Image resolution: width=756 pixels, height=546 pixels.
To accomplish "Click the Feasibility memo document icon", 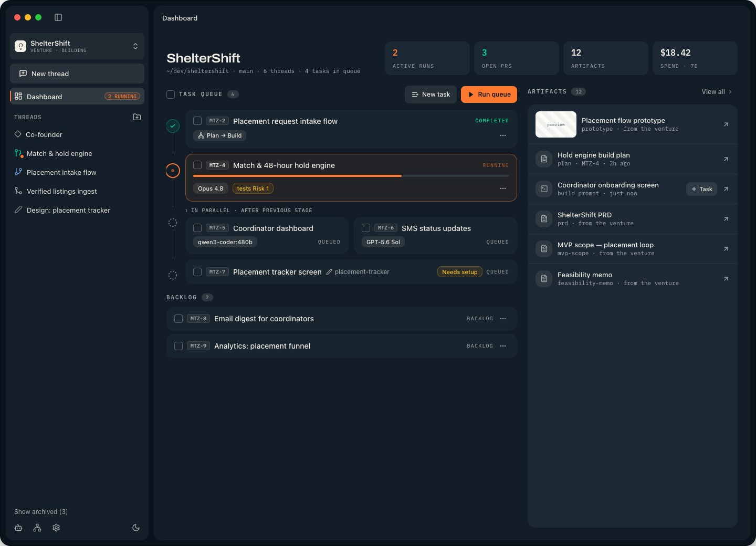I will tap(544, 279).
